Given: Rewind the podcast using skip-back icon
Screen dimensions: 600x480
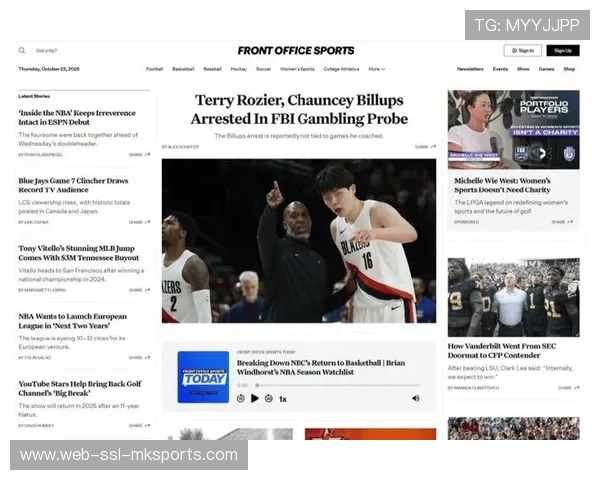Looking at the screenshot, I should click(x=240, y=398).
